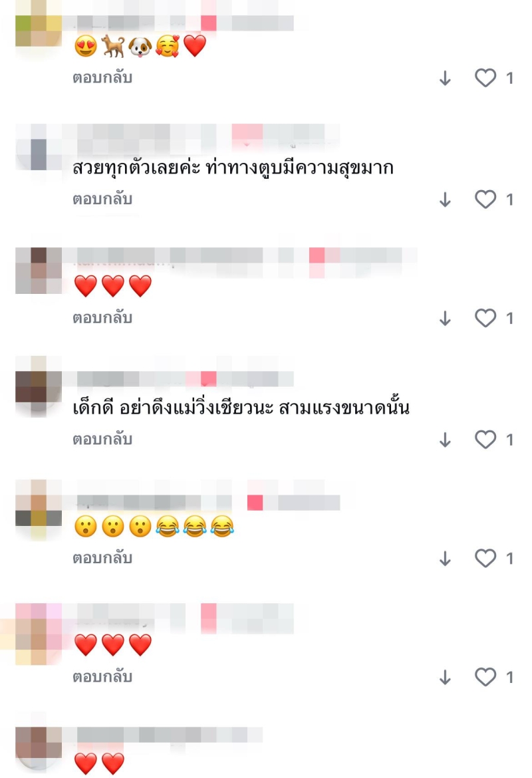The width and height of the screenshot is (532, 778).
Task: Open the comment text สวยทุกตัวเลยค่ะ ท่าทางตูบมีความสุขมาก
Action: point(233,168)
